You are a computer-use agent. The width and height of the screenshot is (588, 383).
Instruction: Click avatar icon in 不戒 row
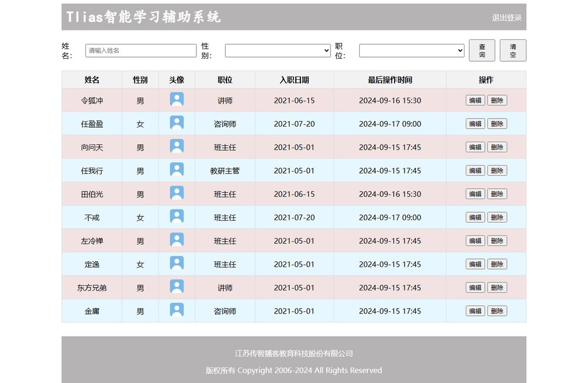[176, 217]
